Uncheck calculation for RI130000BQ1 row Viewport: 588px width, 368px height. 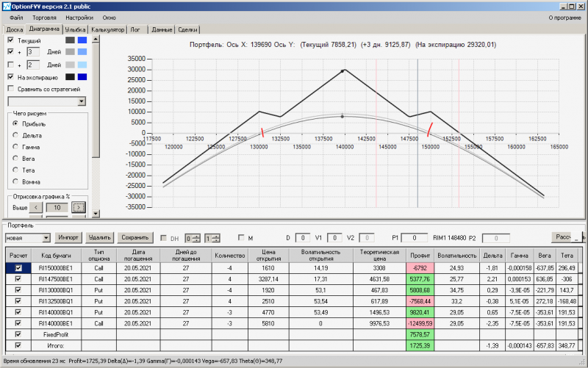18,290
